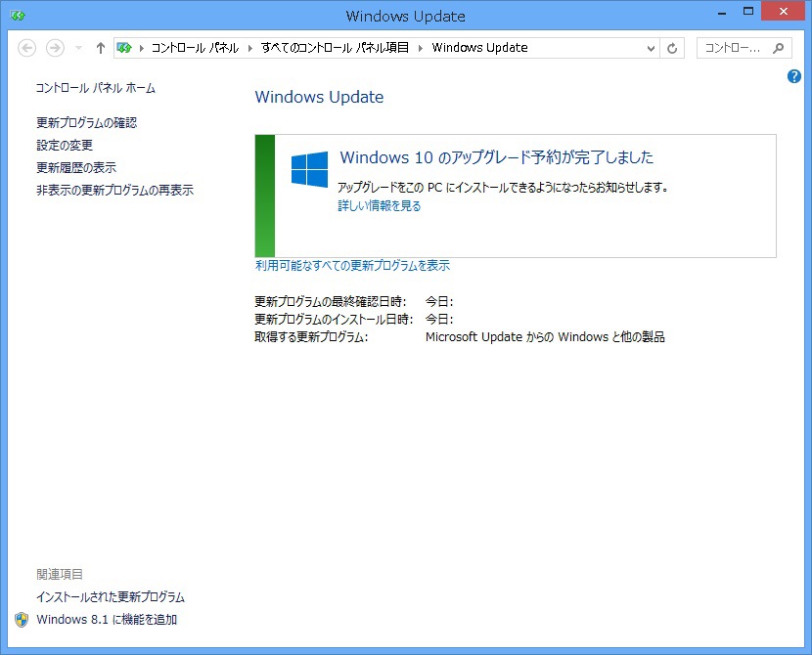Maximize the Windows Update window
This screenshot has height=655, width=812.
click(x=748, y=12)
